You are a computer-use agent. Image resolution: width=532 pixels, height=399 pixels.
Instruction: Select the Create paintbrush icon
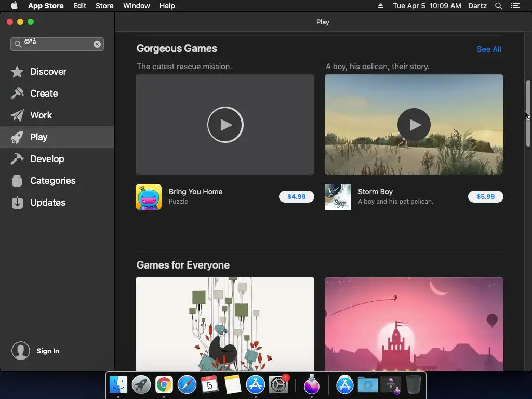(17, 94)
